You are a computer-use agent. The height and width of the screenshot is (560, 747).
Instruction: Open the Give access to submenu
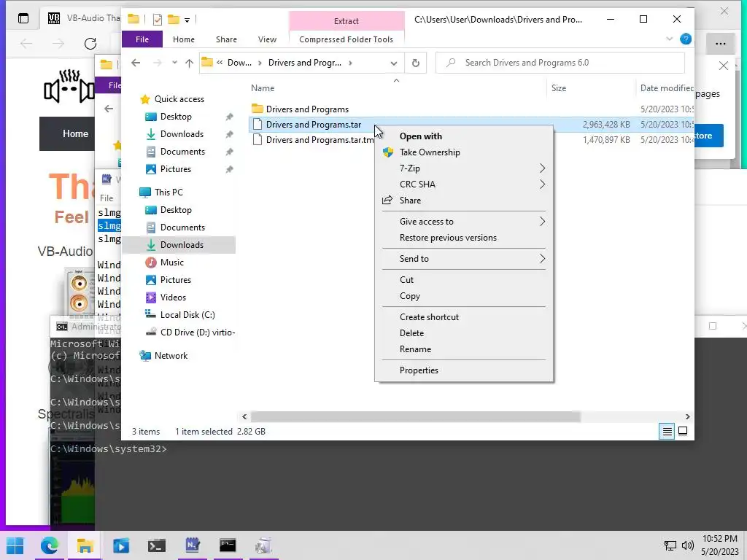click(x=464, y=222)
